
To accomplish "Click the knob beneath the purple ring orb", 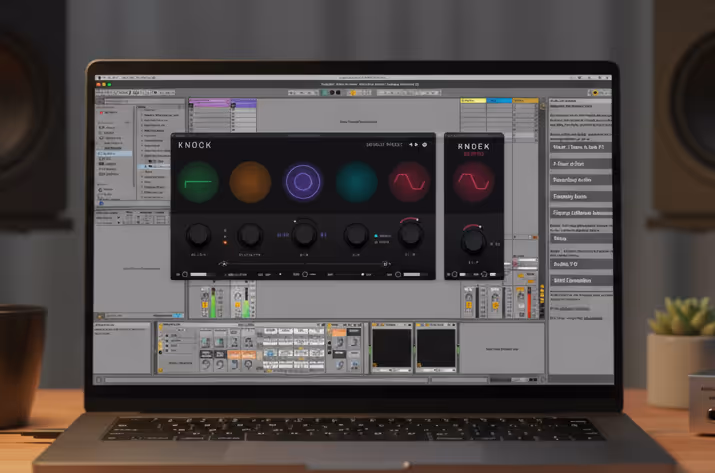I will 304,234.
